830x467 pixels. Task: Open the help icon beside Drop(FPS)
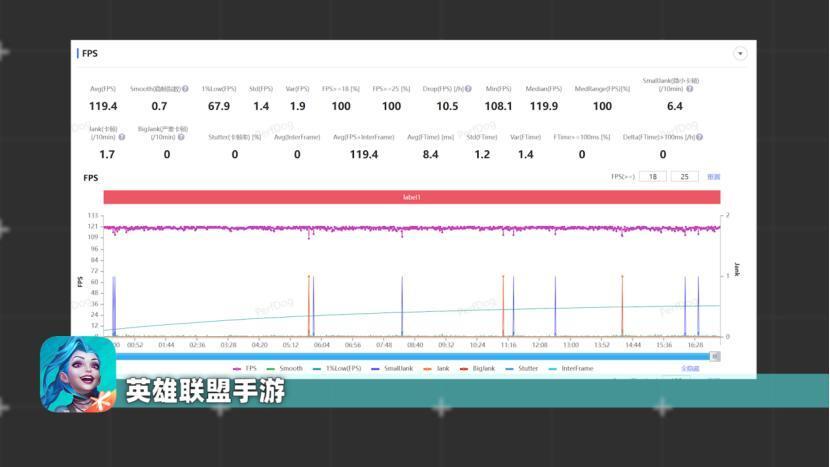tap(468, 89)
